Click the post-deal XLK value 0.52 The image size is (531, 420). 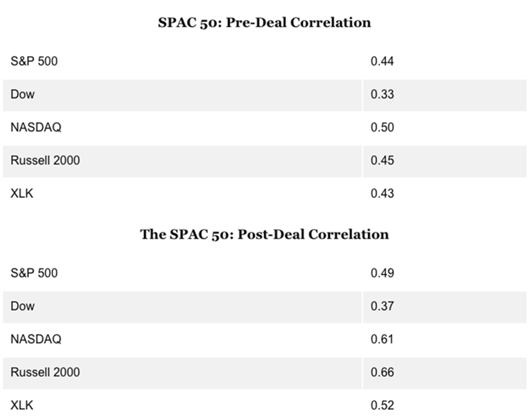[x=382, y=405]
